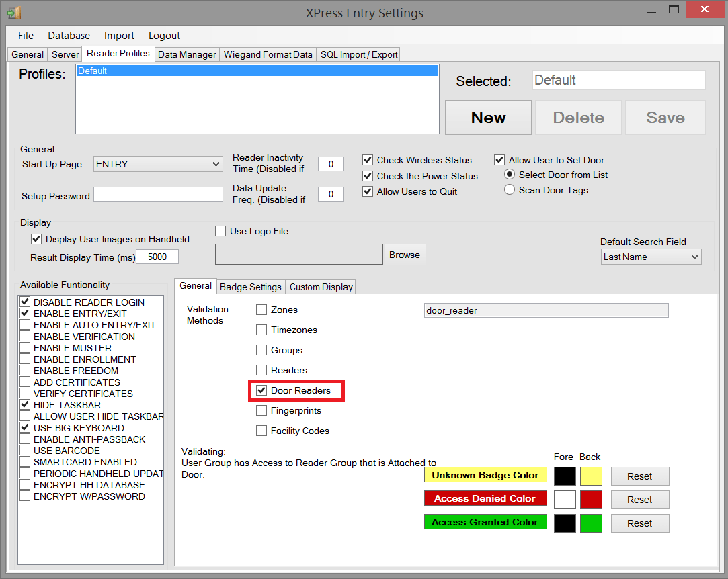728x579 pixels.
Task: Uncheck the Door Readers validation method
Action: [x=261, y=390]
